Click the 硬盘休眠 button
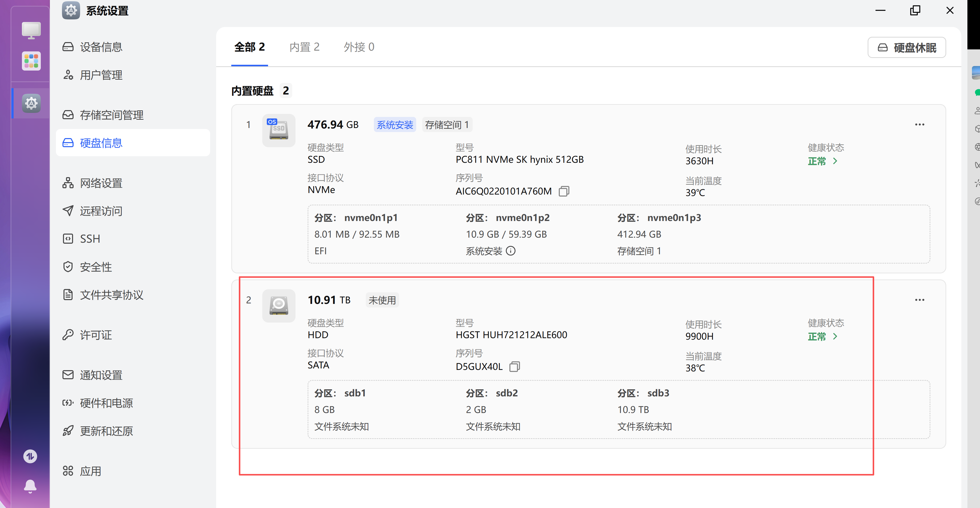 coord(907,48)
